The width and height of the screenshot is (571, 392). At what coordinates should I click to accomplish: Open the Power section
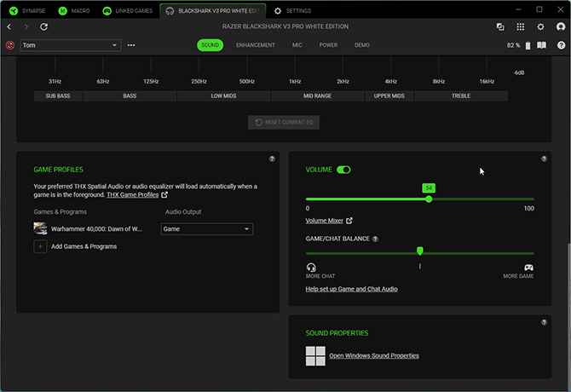coord(328,45)
